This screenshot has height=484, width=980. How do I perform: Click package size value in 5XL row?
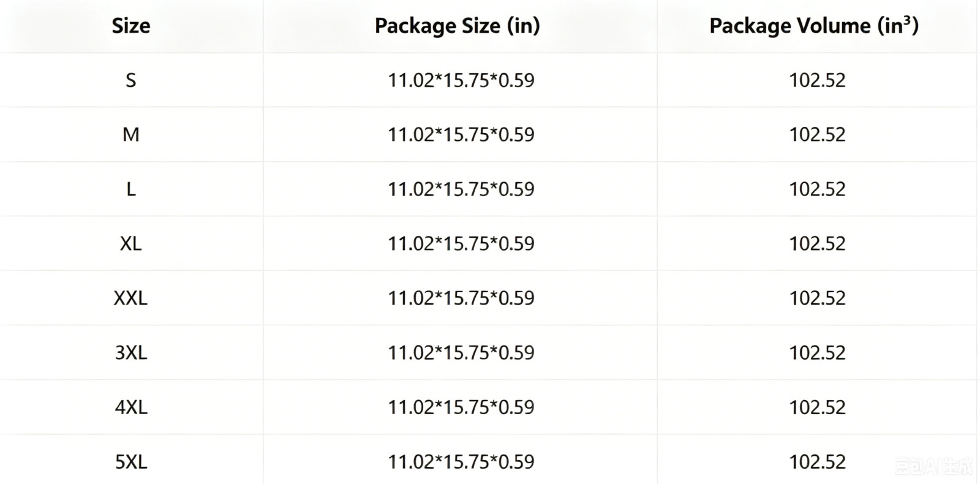pyautogui.click(x=461, y=462)
